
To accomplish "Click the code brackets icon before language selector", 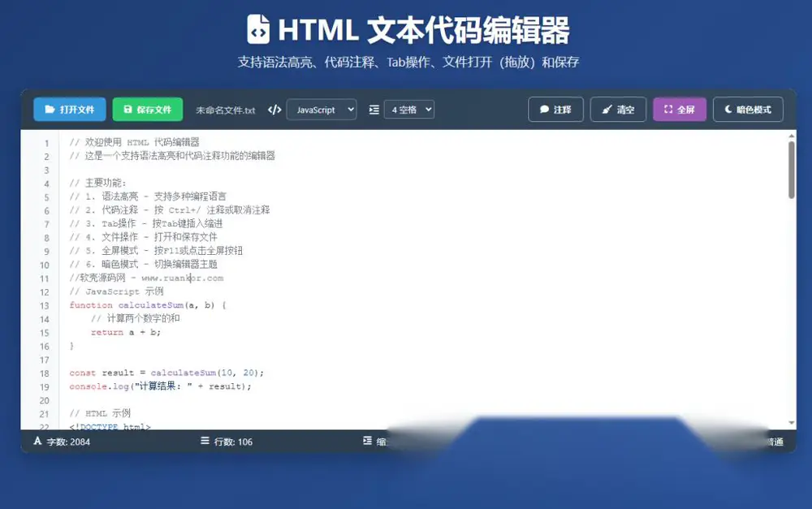I will [274, 110].
